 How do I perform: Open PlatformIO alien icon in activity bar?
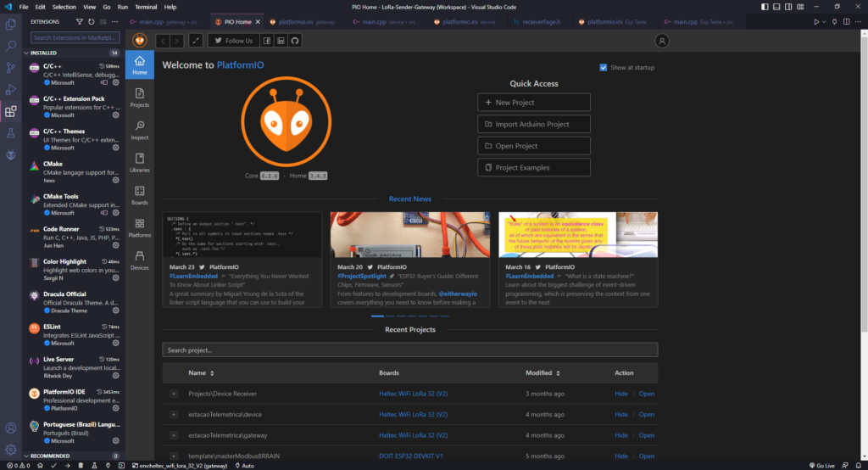click(x=10, y=154)
